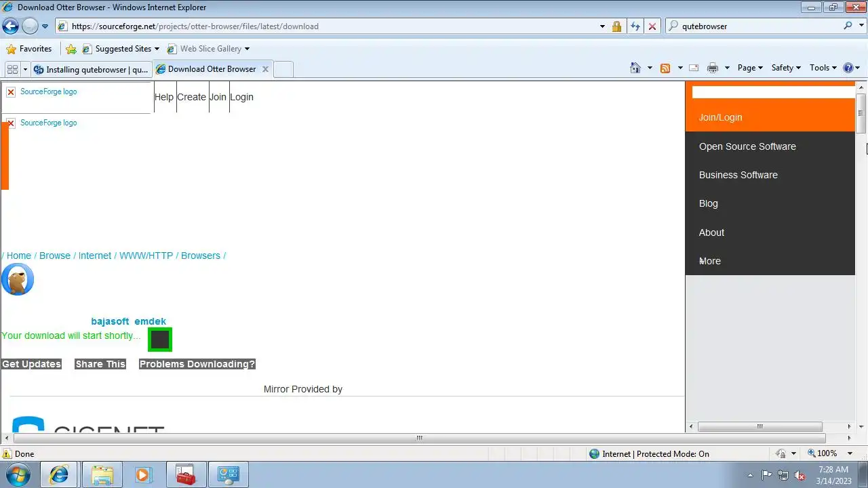Open the Safety menu

(786, 68)
